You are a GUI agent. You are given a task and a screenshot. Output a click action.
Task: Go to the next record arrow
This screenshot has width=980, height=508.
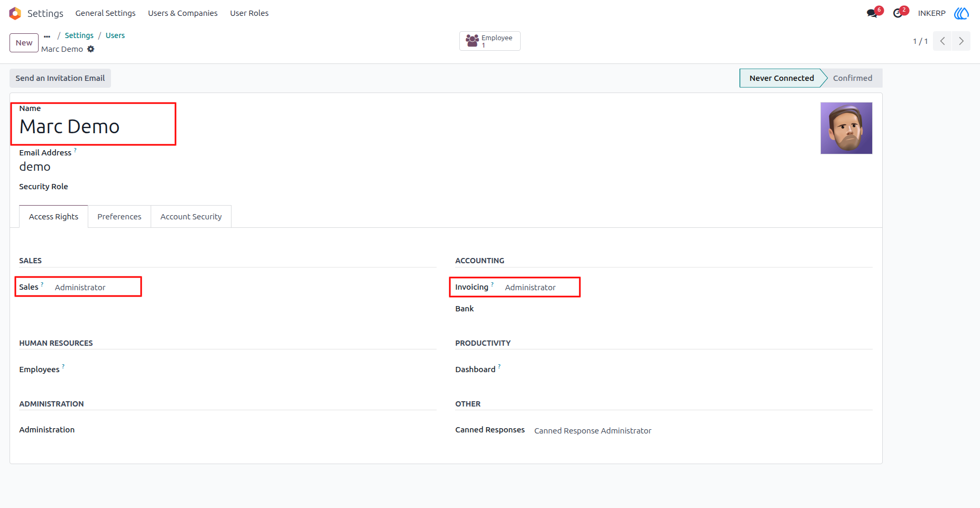(x=961, y=41)
